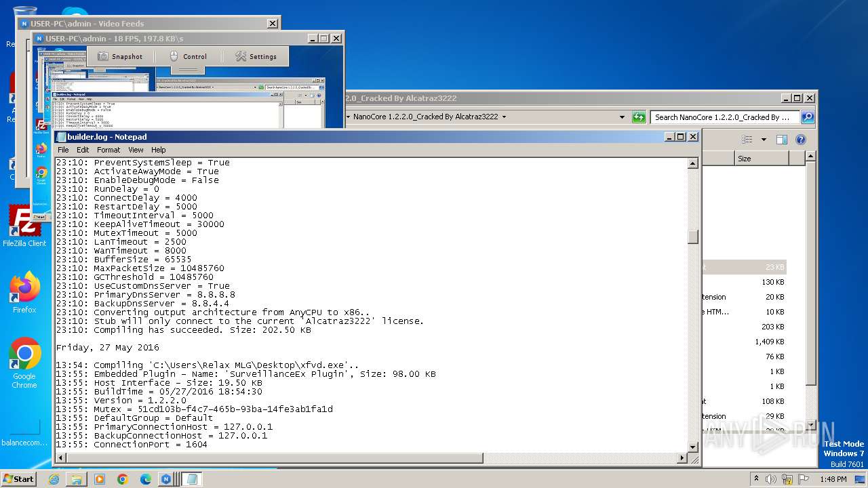Click the 1:48 PM taskbar clock
Image resolution: width=868 pixels, height=488 pixels.
tap(833, 479)
